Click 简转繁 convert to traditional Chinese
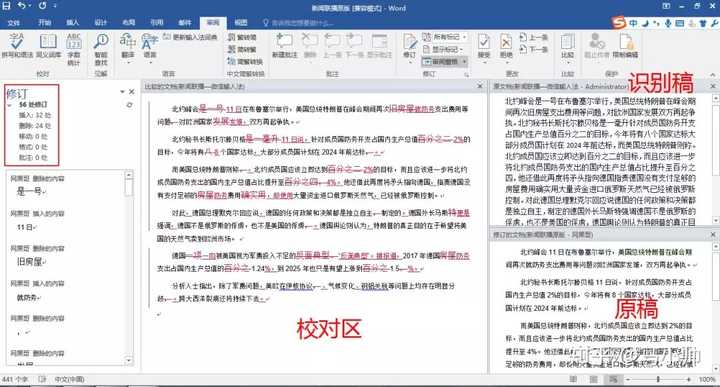This screenshot has width=720, height=387. point(242,49)
